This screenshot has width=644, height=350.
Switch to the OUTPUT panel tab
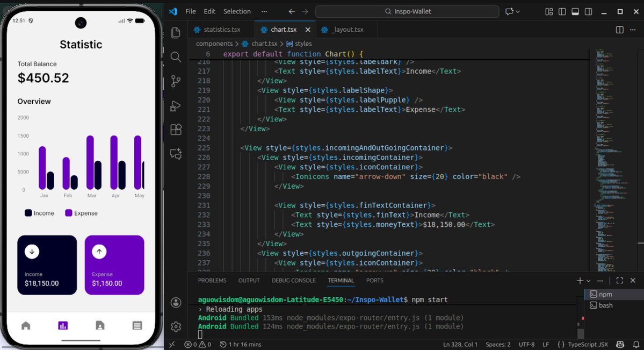[x=249, y=281]
